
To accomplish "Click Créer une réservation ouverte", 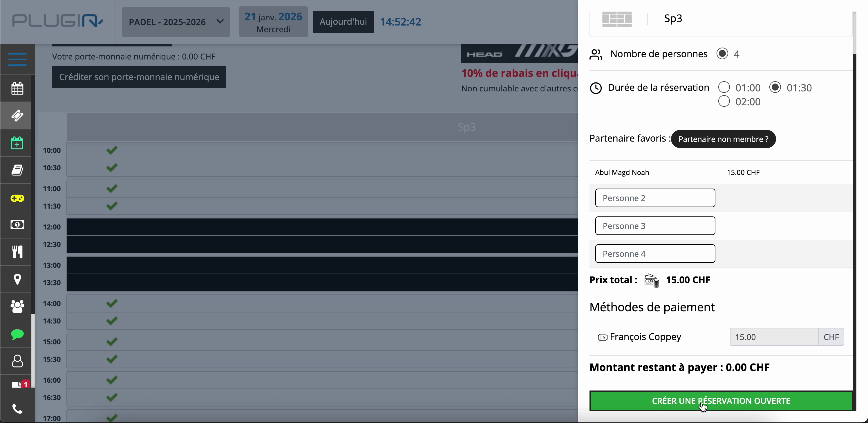I will 721,400.
